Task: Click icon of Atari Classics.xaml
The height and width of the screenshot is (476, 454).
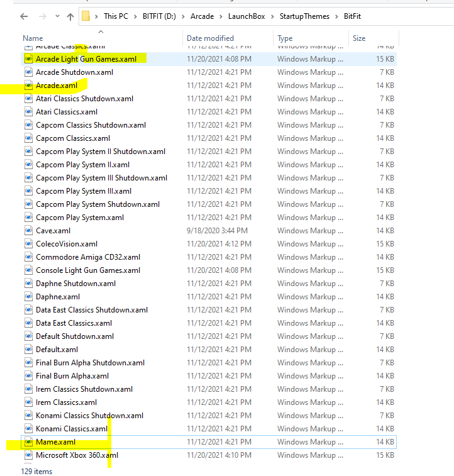Action: [28, 112]
